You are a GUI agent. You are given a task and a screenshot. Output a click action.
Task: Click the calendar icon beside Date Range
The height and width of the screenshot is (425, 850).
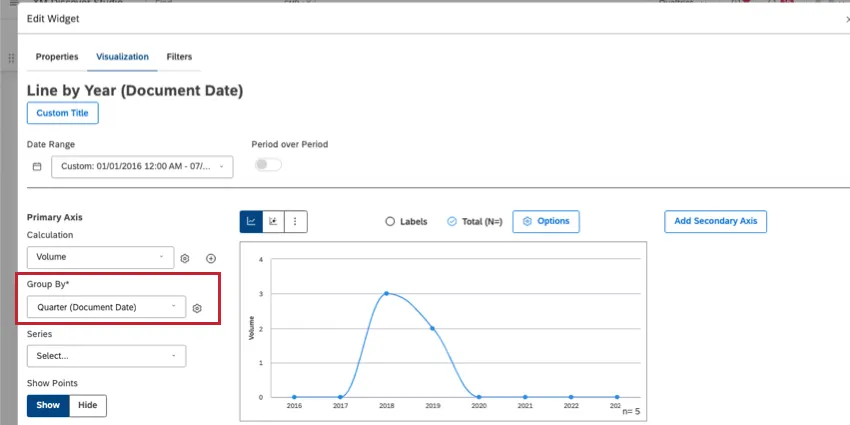point(37,166)
